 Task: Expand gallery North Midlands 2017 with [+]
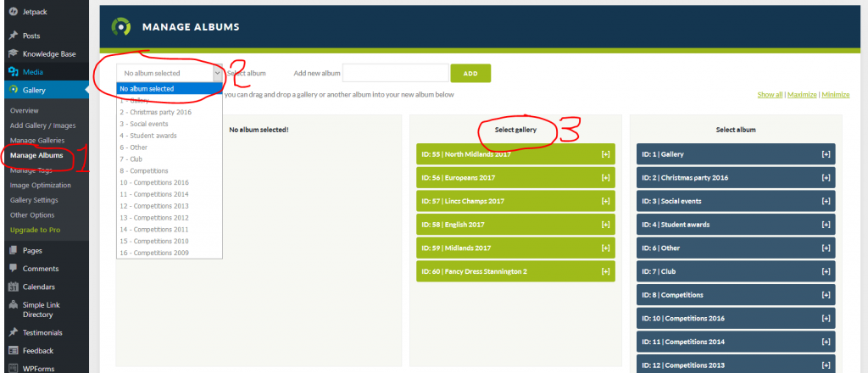605,154
